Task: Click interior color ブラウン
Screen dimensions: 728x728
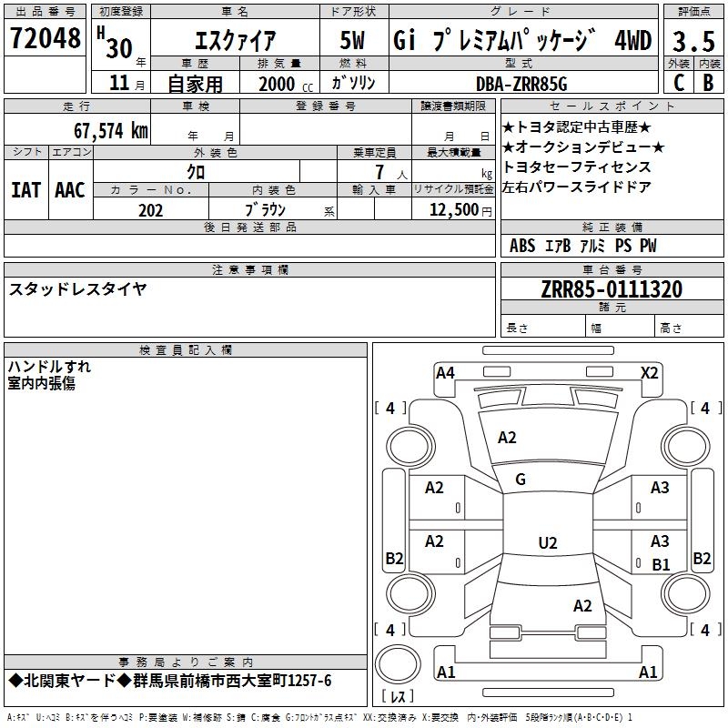Action: point(265,210)
